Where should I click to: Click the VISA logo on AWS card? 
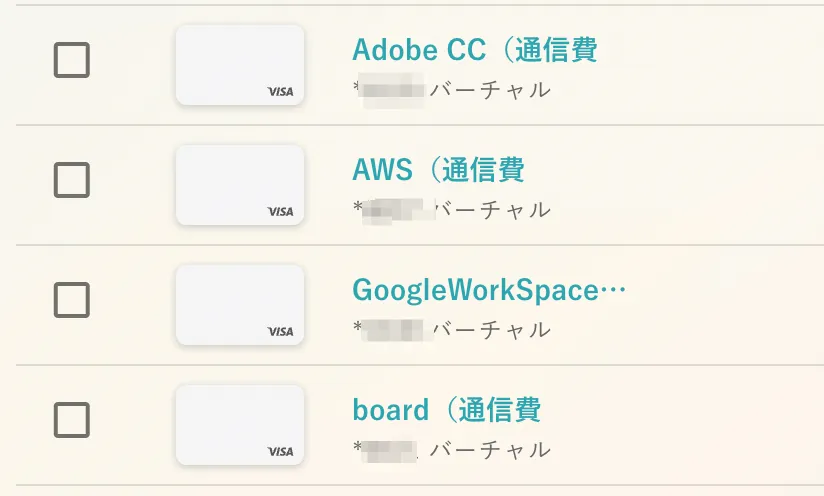coord(281,212)
